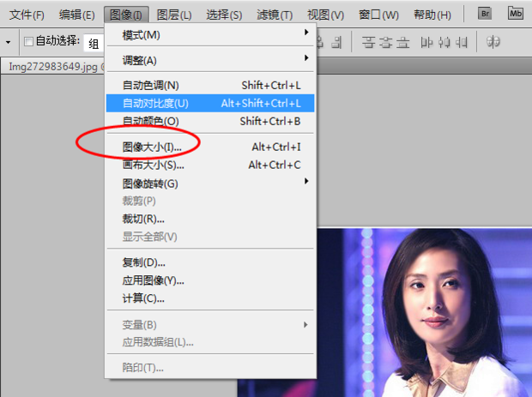Image resolution: width=532 pixels, height=397 pixels.
Task: Click distribute right edges icon
Action: [x=461, y=42]
